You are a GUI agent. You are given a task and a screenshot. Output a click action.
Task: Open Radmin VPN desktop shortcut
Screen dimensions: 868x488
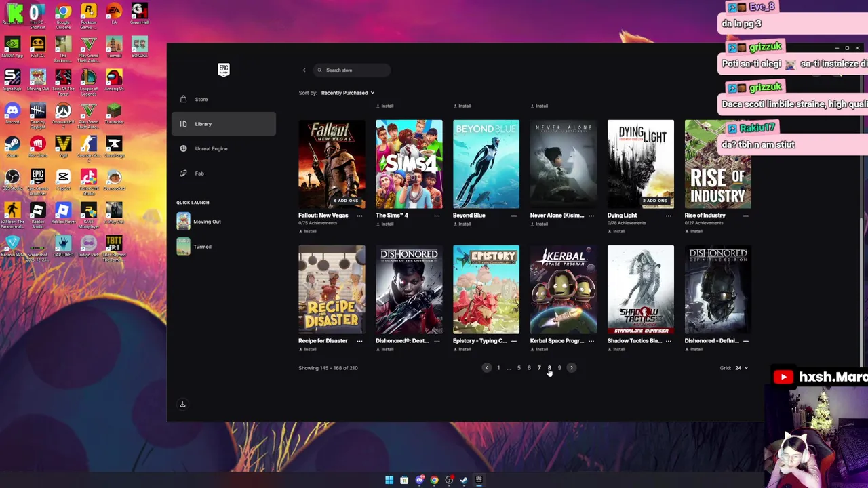(x=12, y=247)
